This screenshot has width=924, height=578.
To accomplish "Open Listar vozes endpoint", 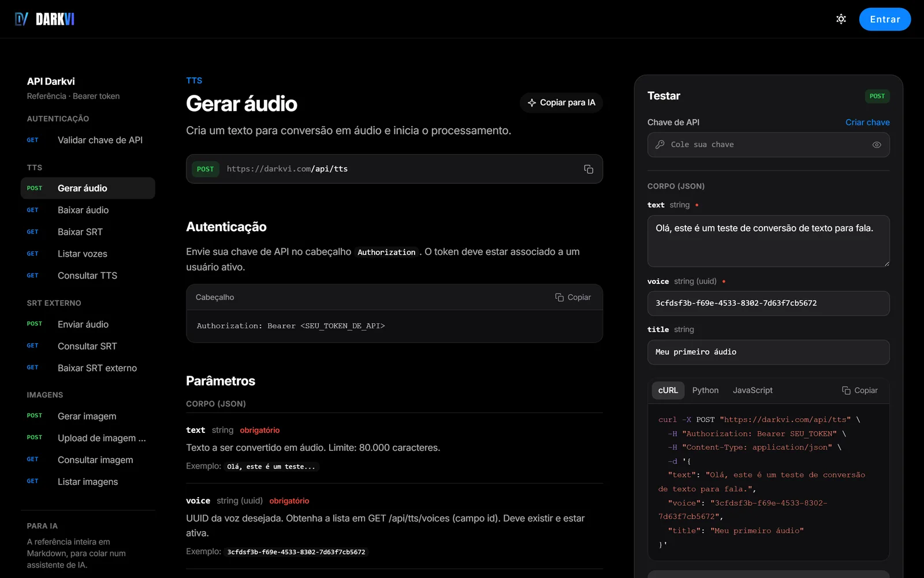I will pyautogui.click(x=88, y=254).
